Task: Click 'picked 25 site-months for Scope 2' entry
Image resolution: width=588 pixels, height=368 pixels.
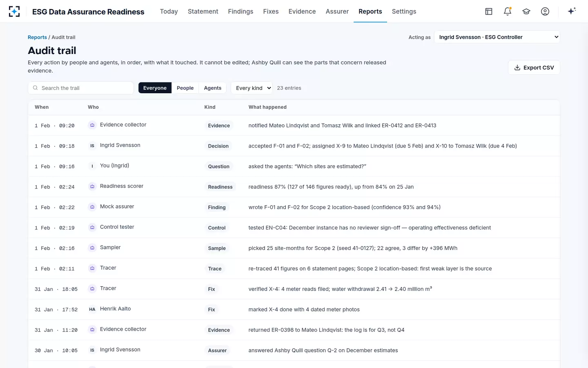Action: click(353, 248)
